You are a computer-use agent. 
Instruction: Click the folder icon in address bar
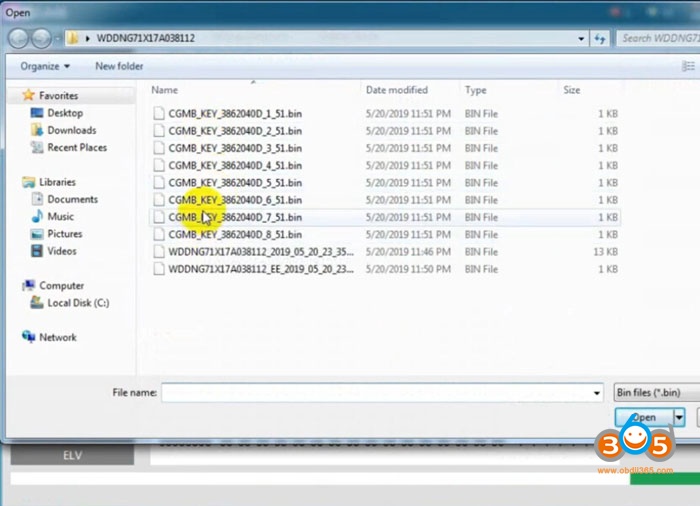coord(72,38)
